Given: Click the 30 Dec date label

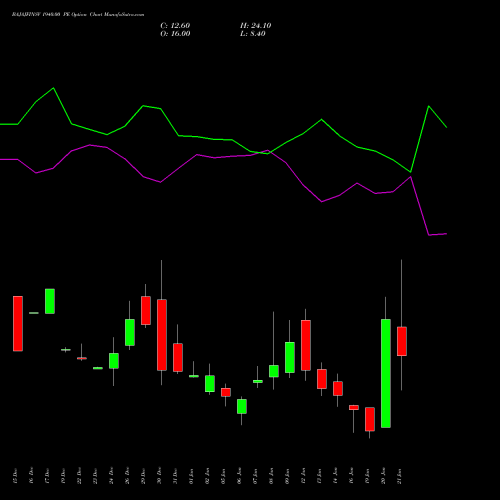Looking at the screenshot, I should 159,476.
